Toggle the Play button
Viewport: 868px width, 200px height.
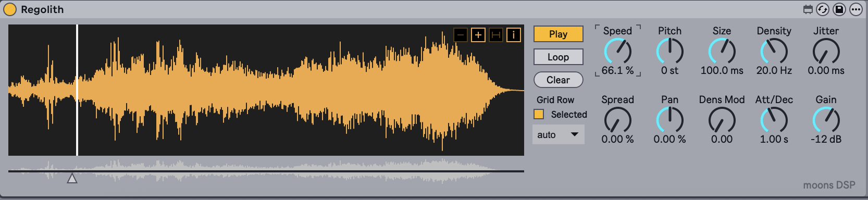click(x=558, y=34)
